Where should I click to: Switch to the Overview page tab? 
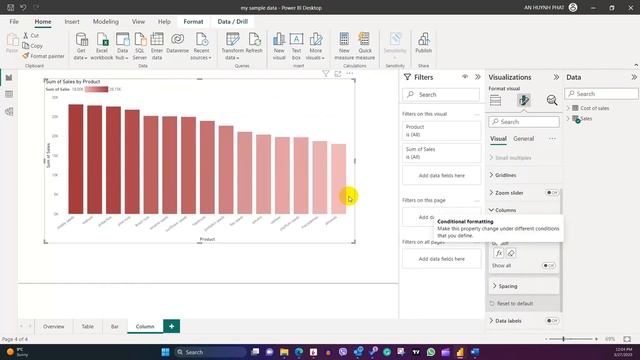(53, 327)
